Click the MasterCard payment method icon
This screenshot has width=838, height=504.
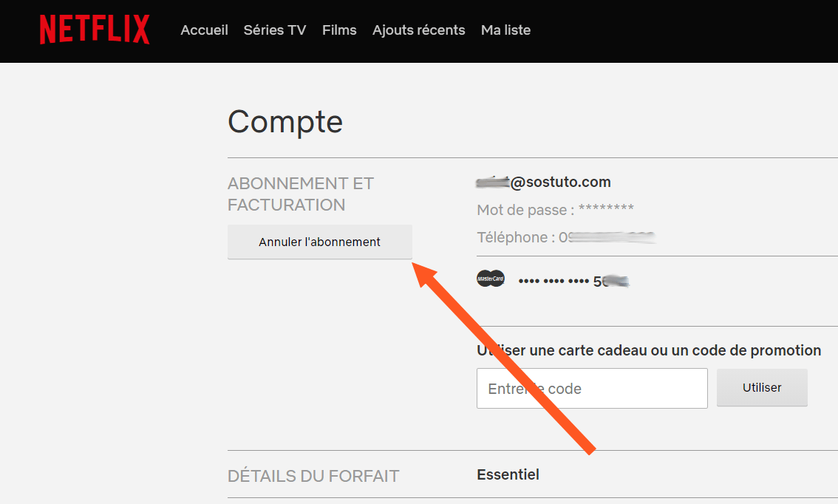[x=491, y=278]
